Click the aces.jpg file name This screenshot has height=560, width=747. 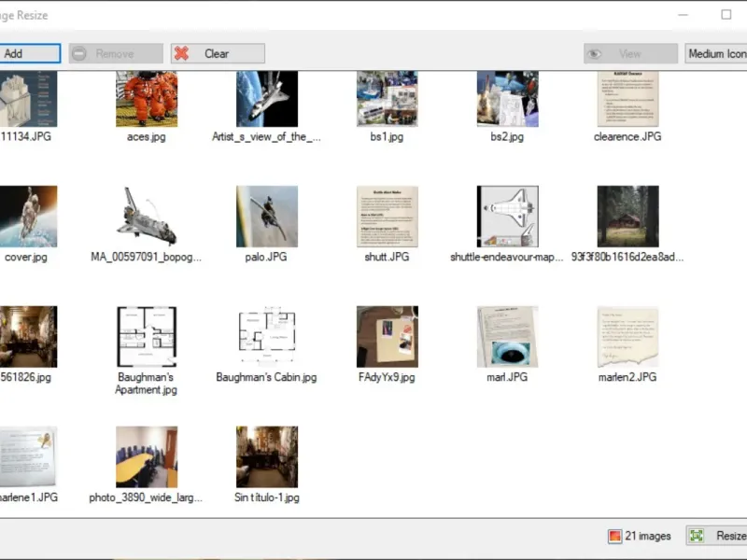point(147,136)
